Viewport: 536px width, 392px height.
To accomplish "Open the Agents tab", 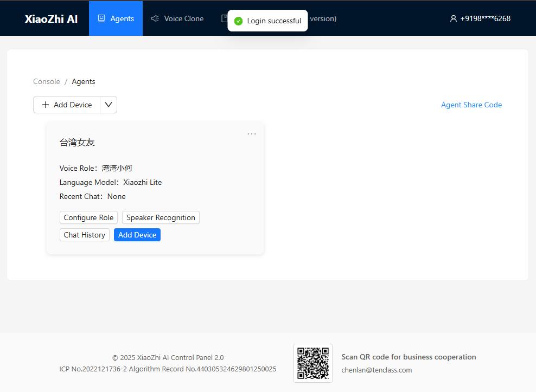I will point(116,18).
